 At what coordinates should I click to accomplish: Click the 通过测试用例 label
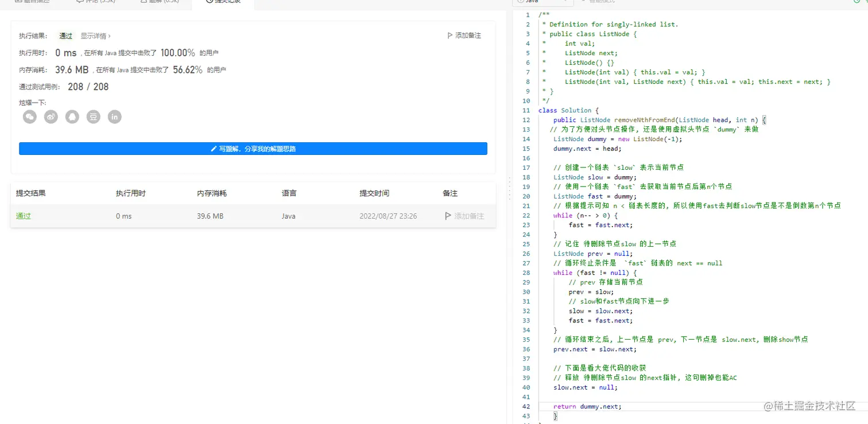[40, 87]
